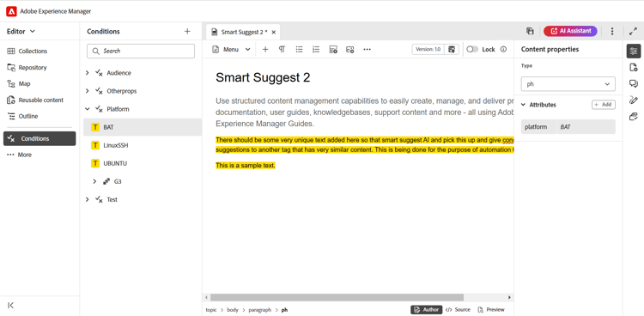Insert a numbered list
644x316 pixels.
click(316, 49)
